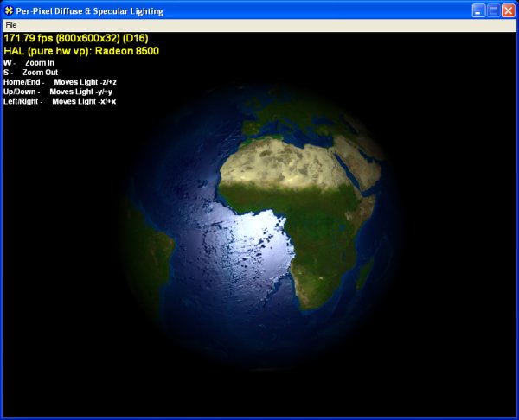
Task: Click the 'Home/End Moves Light -z/+z' line
Action: [60, 82]
